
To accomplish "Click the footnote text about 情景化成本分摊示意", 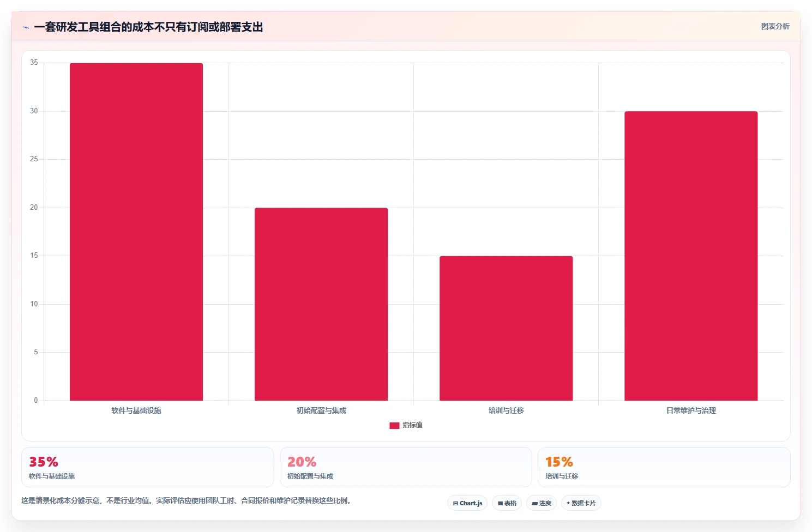I will 188,500.
